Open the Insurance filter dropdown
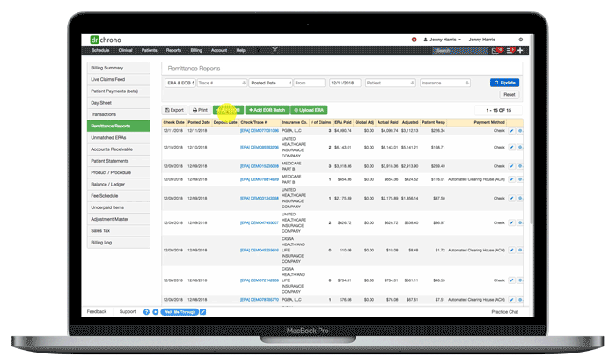 (x=444, y=83)
